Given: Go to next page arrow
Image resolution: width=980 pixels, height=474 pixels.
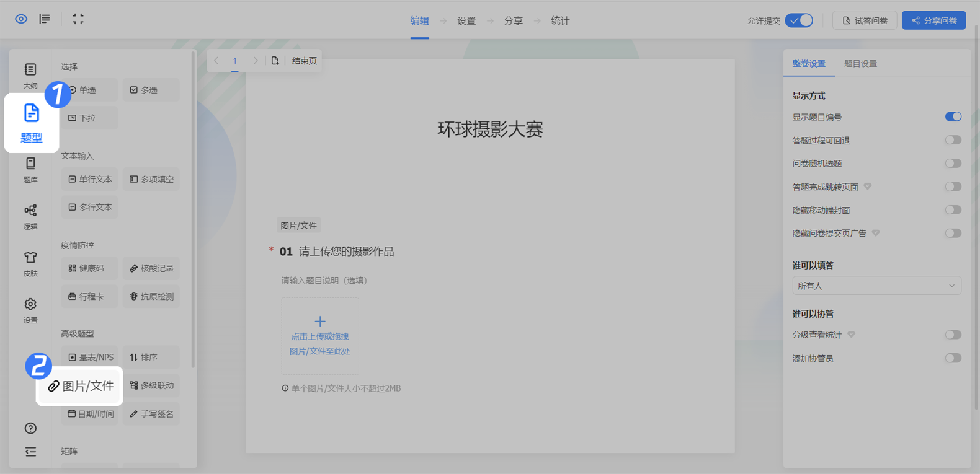Looking at the screenshot, I should point(255,61).
